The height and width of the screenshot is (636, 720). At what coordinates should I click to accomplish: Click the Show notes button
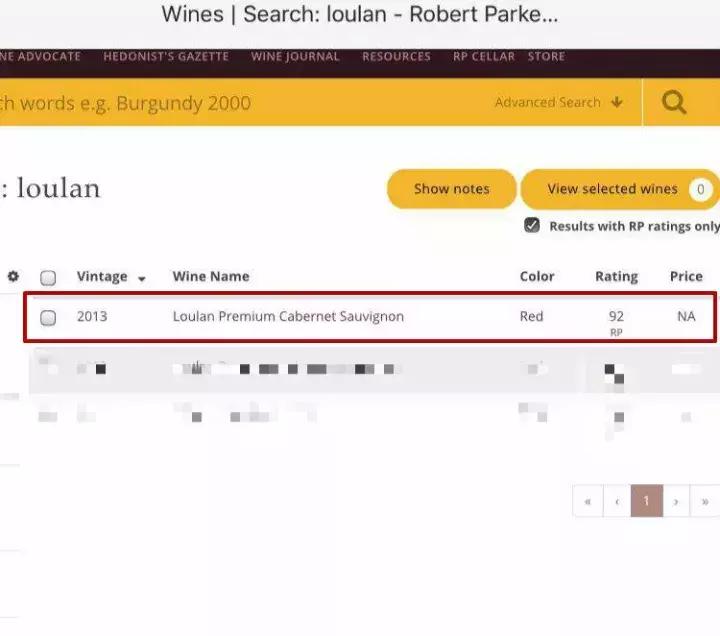(451, 189)
